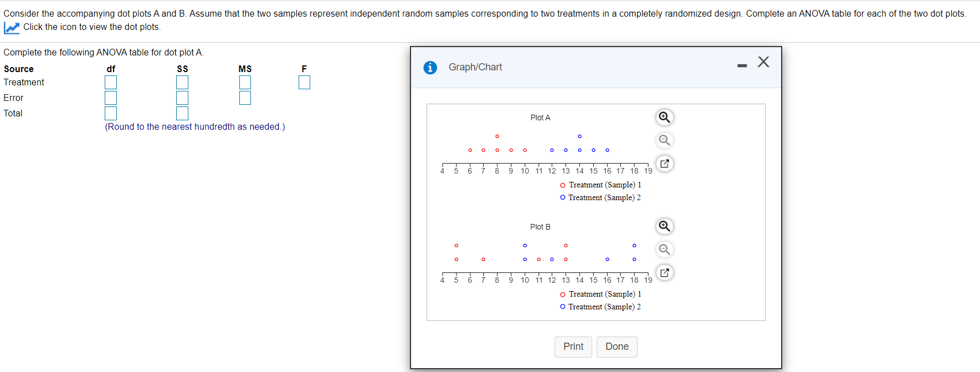Open Plot A in a new window via external link icon
This screenshot has width=980, height=372.
click(665, 163)
